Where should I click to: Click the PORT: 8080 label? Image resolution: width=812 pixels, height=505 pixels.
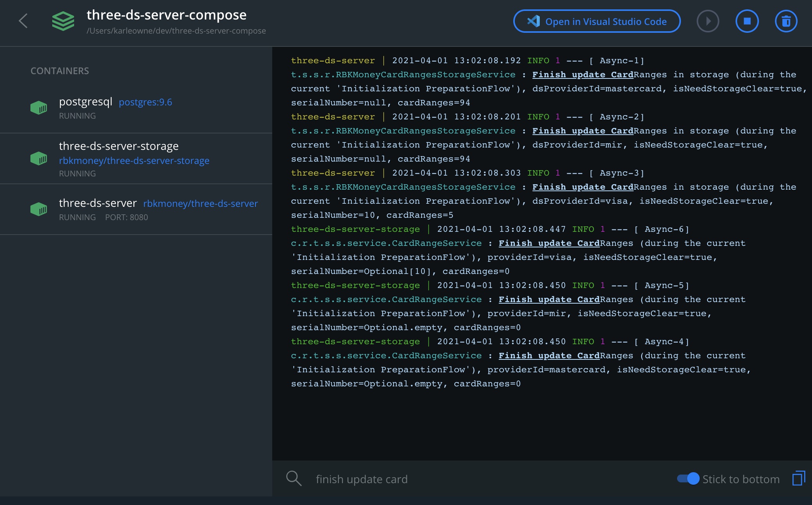pyautogui.click(x=126, y=217)
